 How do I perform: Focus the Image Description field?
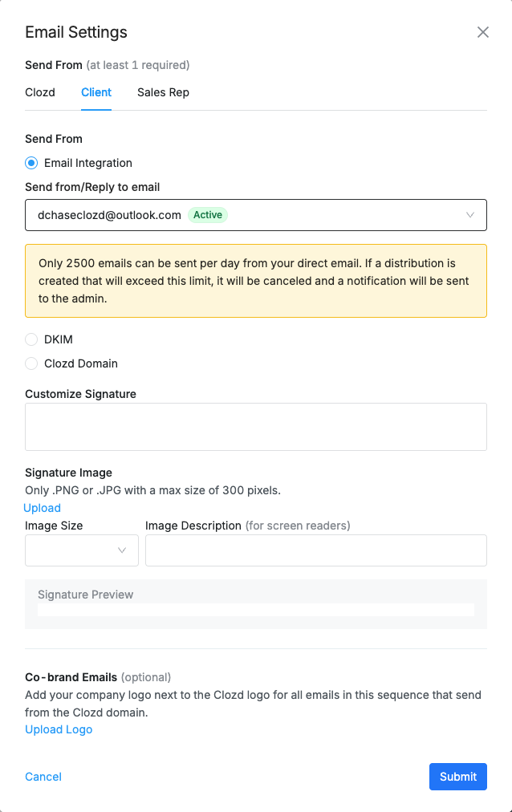pos(316,550)
